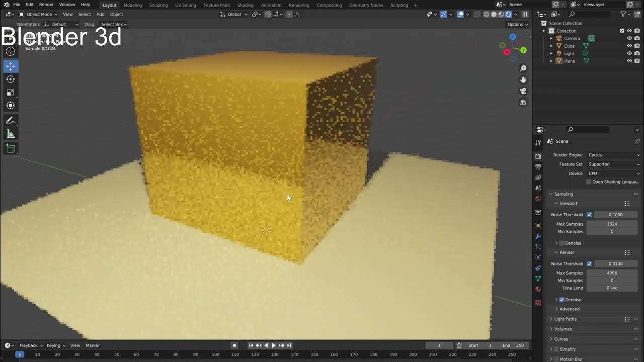Click the green Y axis gizmo
This screenshot has width=644, height=362.
(523, 50)
